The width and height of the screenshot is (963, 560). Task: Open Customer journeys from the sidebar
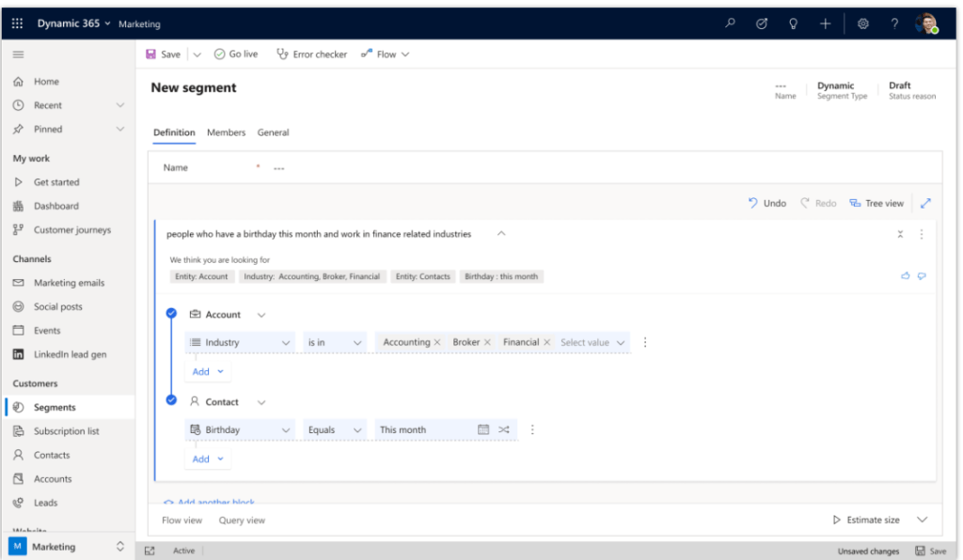71,229
